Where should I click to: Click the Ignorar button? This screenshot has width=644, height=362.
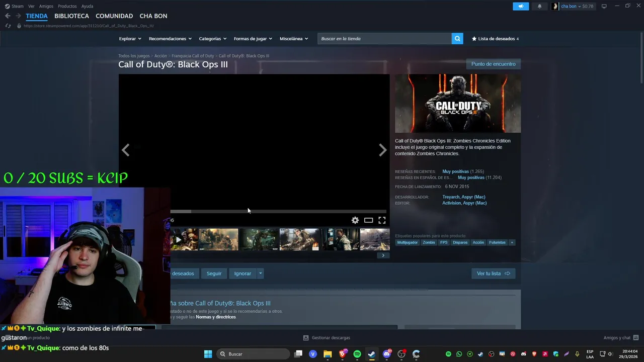[243, 274]
